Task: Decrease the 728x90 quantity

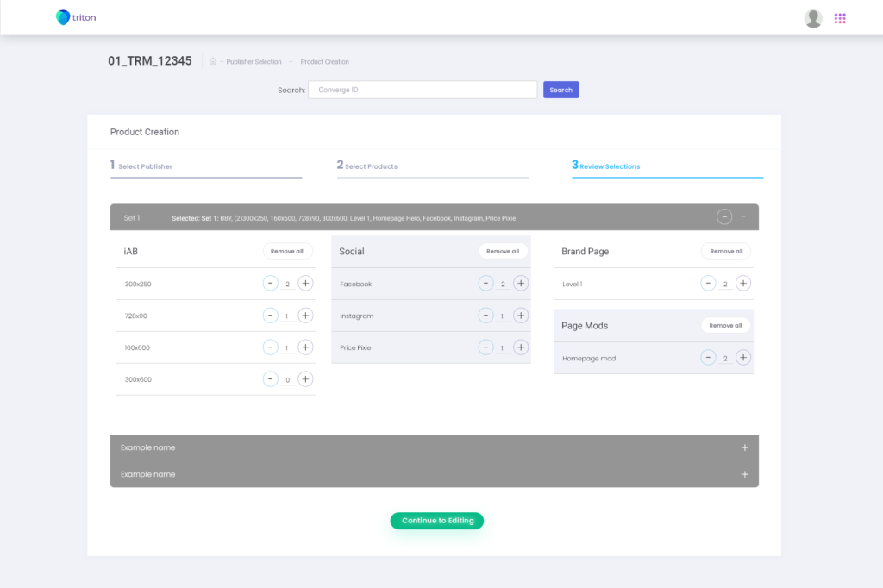Action: click(271, 316)
